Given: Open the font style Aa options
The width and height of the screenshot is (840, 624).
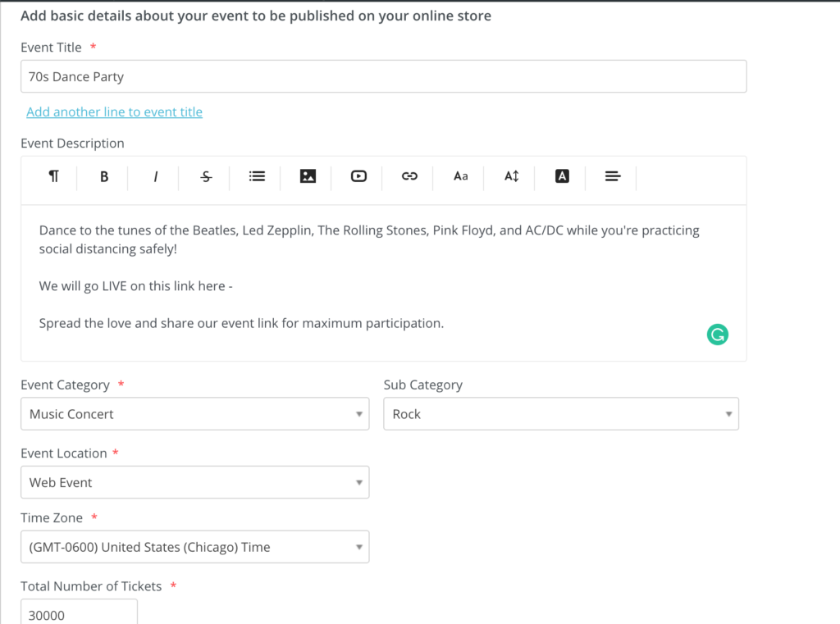Looking at the screenshot, I should 459,176.
